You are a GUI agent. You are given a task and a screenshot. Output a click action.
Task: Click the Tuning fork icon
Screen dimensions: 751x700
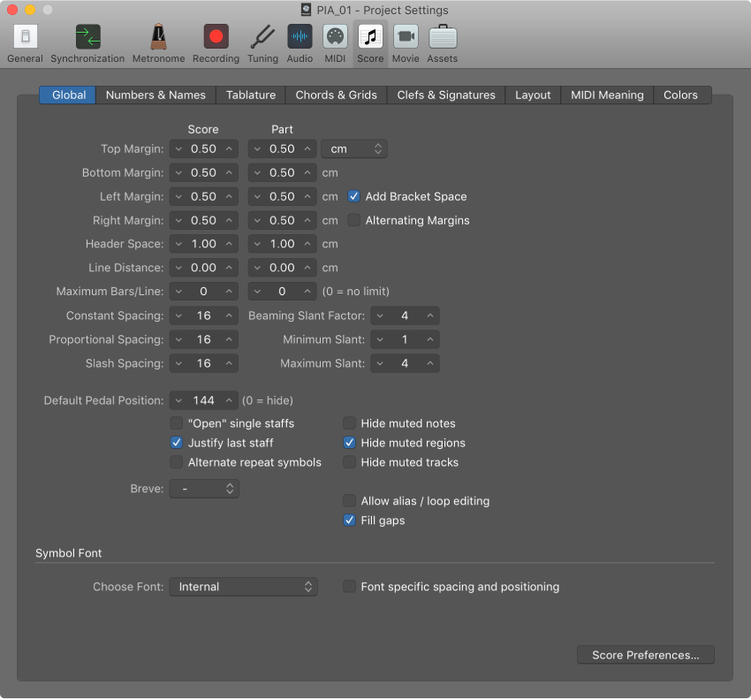(262, 37)
